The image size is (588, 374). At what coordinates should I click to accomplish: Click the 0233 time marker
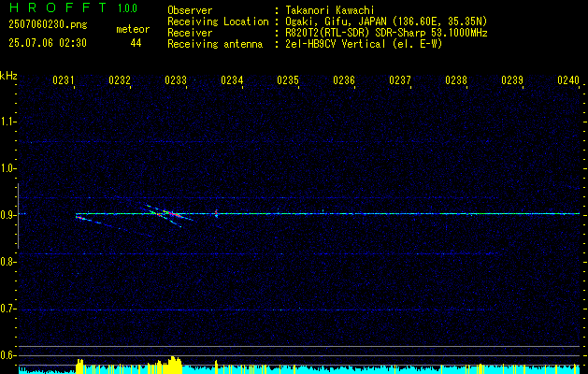(176, 80)
